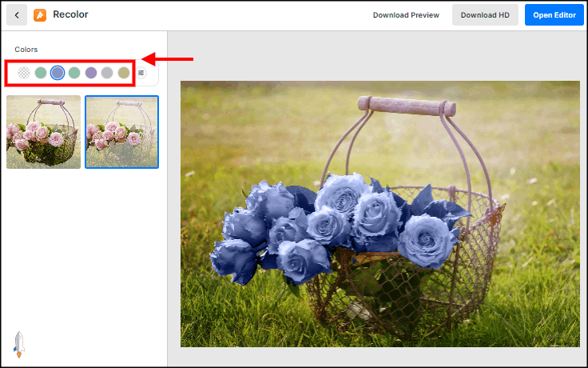Select the original pink roses thumbnail
This screenshot has height=368, width=588.
[x=43, y=132]
